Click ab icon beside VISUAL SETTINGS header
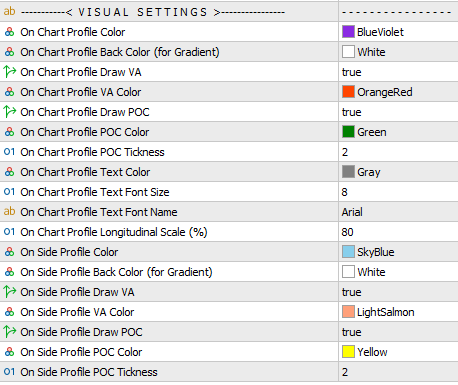The width and height of the screenshot is (458, 385). tap(9, 11)
